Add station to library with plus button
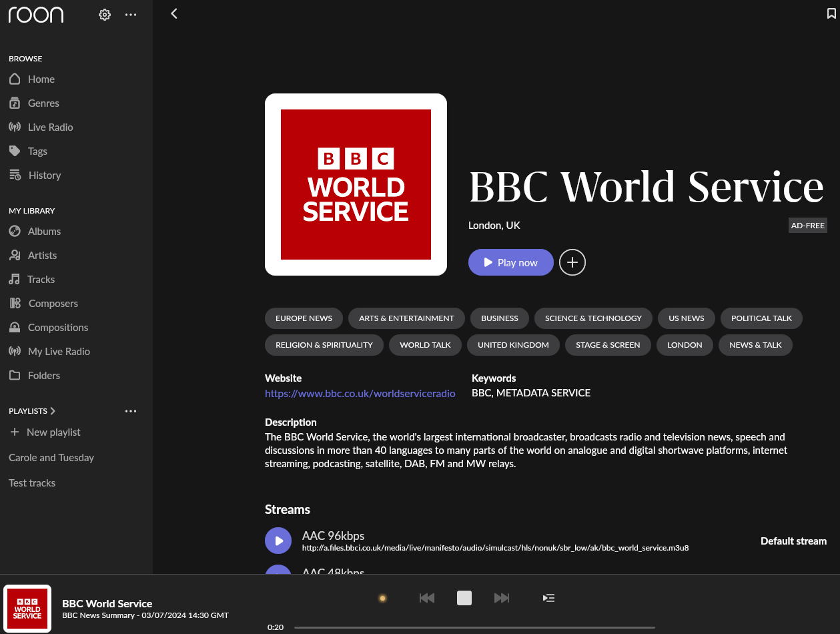 click(572, 262)
